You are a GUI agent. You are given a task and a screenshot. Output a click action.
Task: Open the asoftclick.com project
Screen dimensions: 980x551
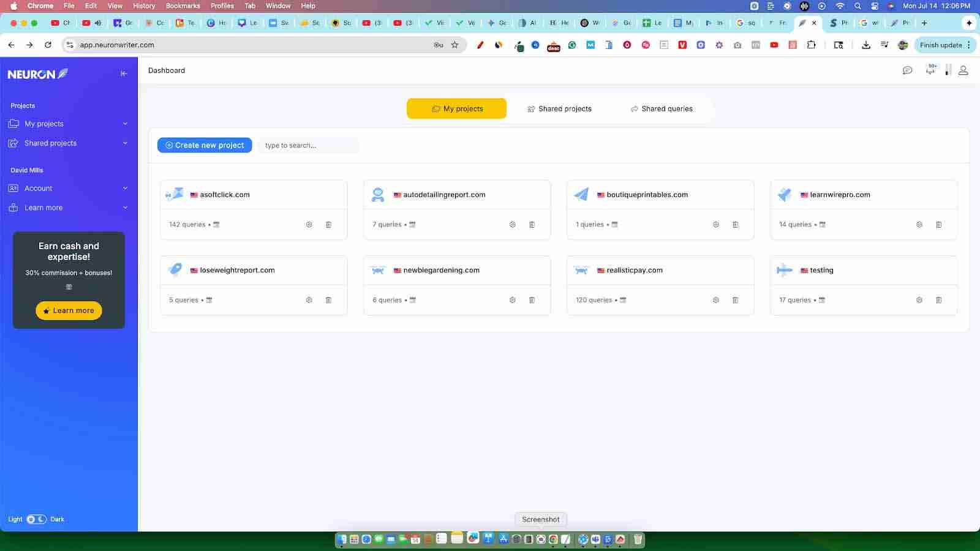click(225, 195)
